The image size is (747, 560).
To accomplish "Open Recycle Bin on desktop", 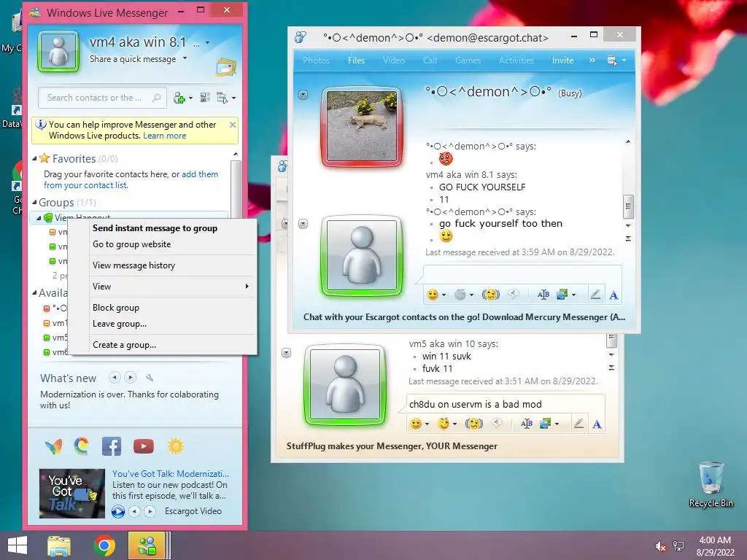I will pyautogui.click(x=711, y=485).
